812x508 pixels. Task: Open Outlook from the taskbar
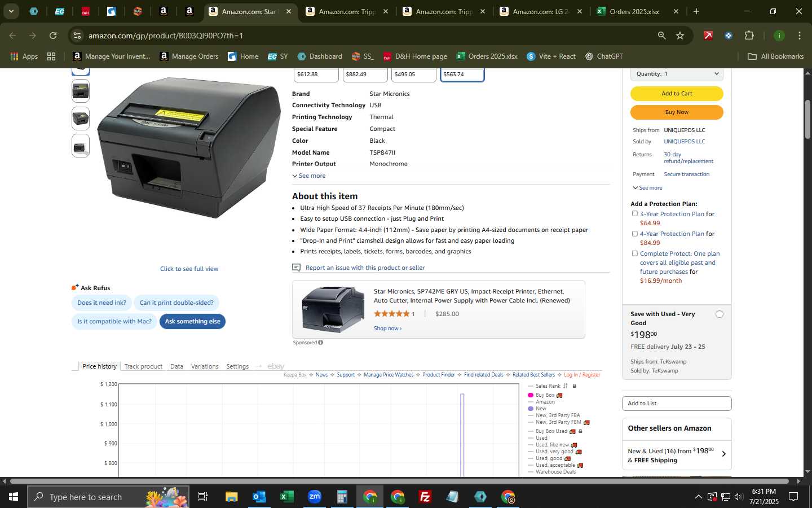(259, 497)
